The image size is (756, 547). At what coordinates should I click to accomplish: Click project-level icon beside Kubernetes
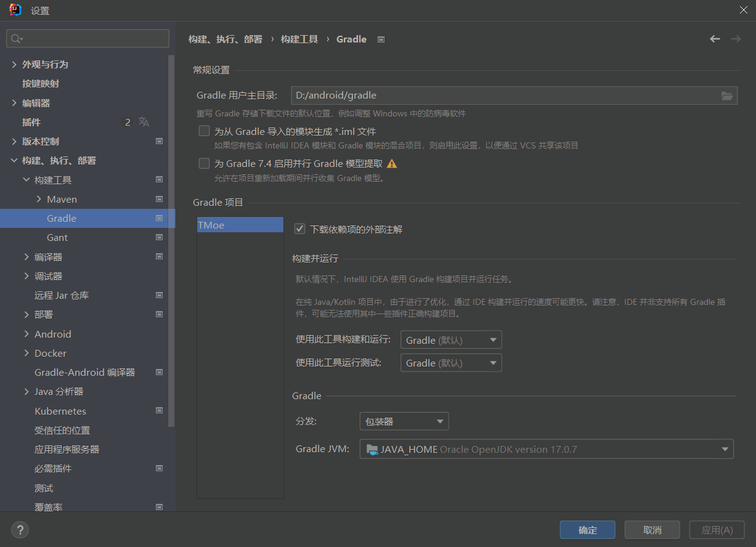click(x=159, y=411)
